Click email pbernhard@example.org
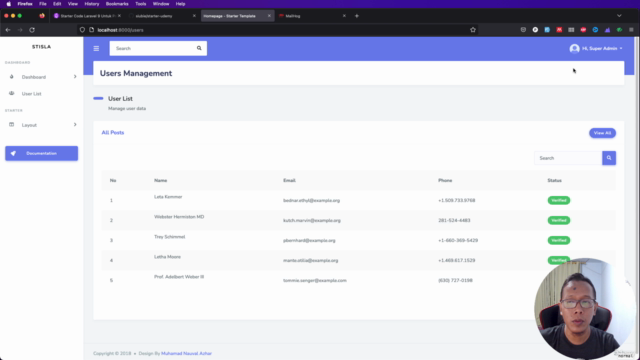640x360 pixels. (x=309, y=240)
